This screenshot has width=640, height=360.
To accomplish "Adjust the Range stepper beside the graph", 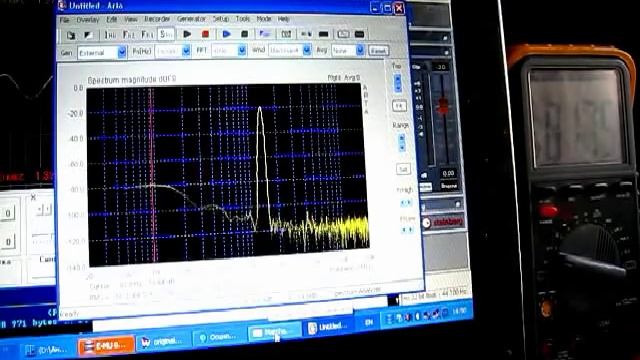I will (x=402, y=142).
